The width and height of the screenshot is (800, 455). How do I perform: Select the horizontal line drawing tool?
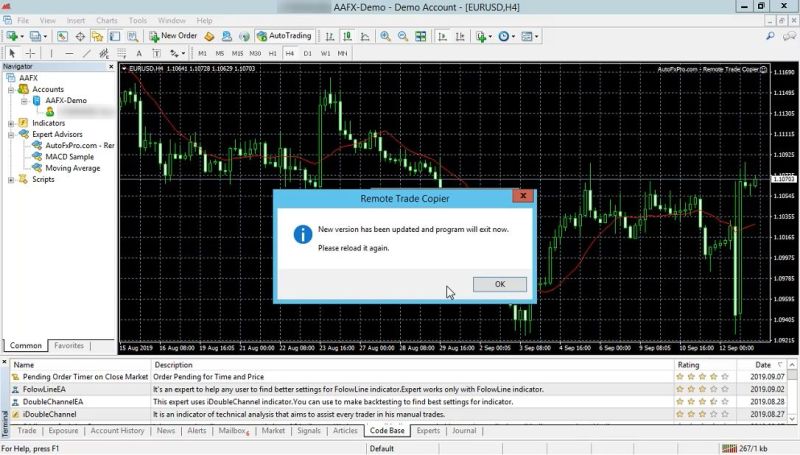[x=69, y=53]
